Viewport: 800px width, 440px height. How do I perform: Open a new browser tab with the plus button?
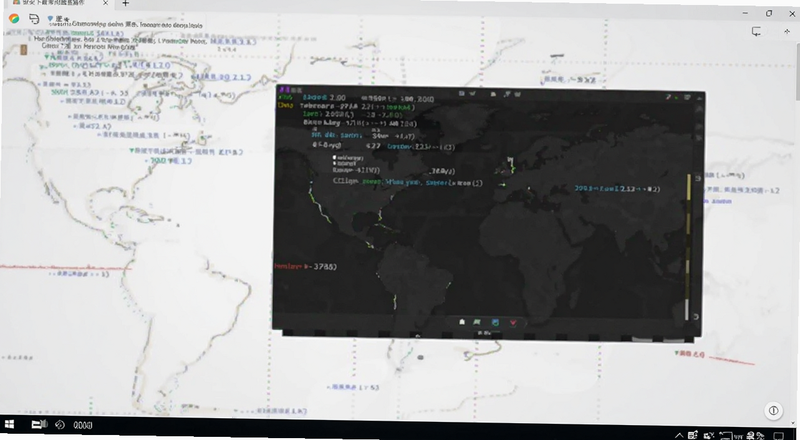(125, 3)
